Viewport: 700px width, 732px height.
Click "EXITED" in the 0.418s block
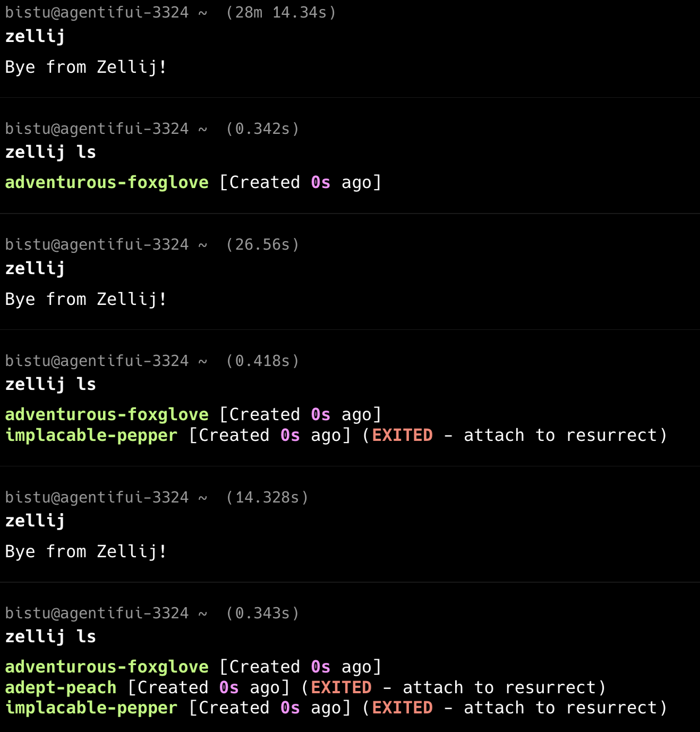[403, 435]
